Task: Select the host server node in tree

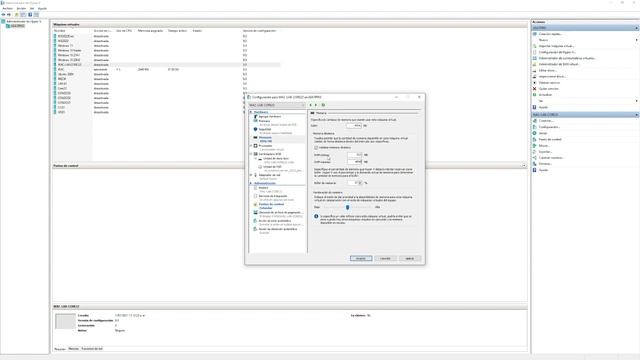Action: [x=18, y=26]
